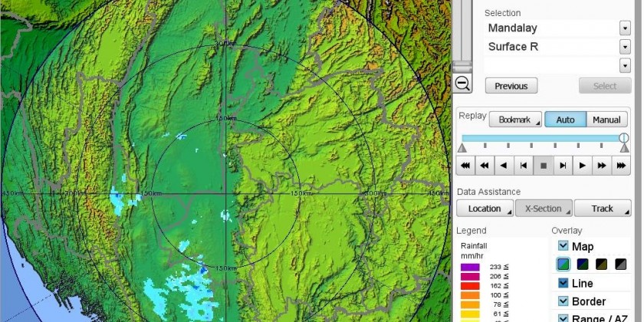Switch replay mode to Manual
The width and height of the screenshot is (644, 322).
[x=606, y=120]
